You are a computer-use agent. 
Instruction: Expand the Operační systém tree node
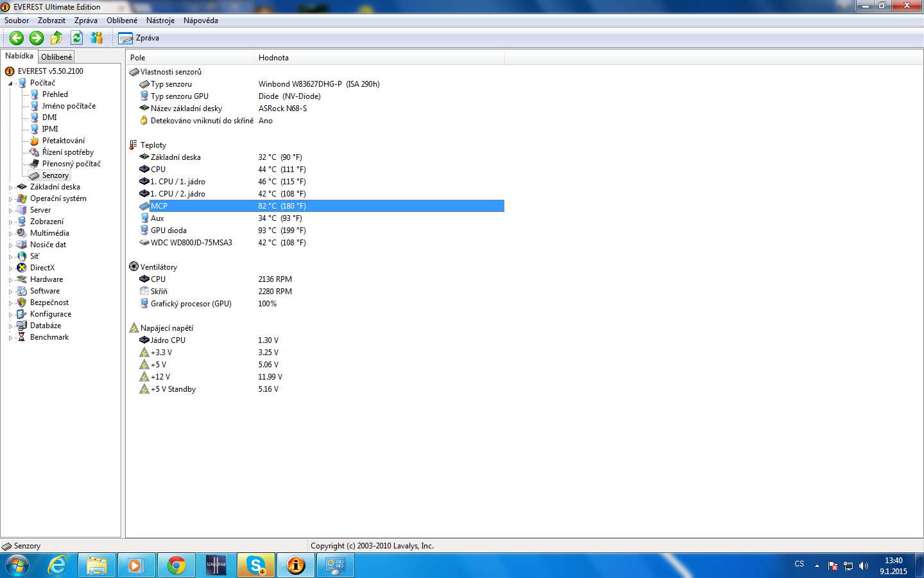pos(11,199)
